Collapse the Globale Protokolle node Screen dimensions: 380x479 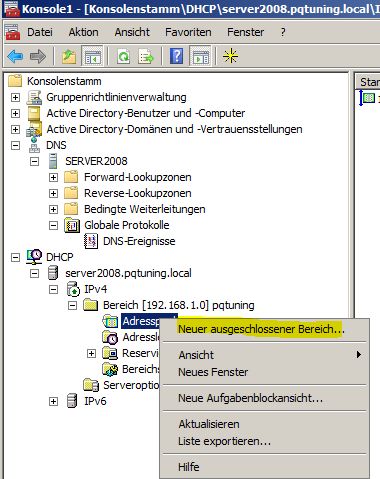(53, 225)
